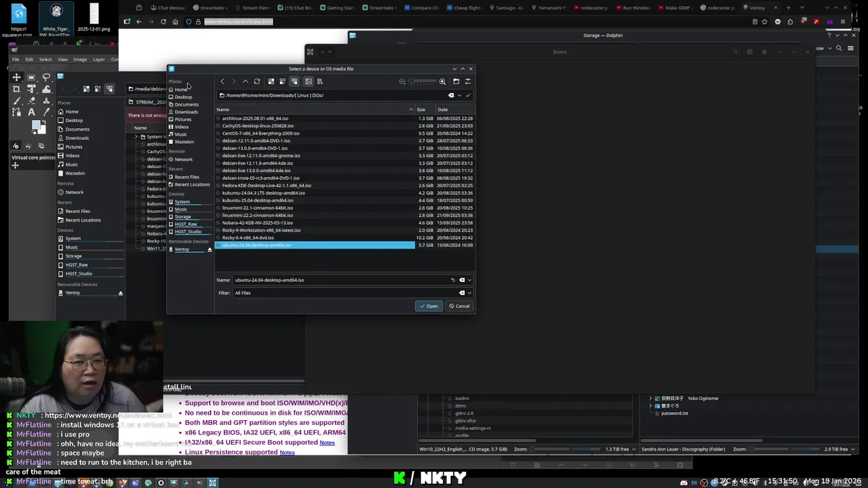Open HGST_Studio device in file dialog
This screenshot has height=488, width=868.
[188, 232]
